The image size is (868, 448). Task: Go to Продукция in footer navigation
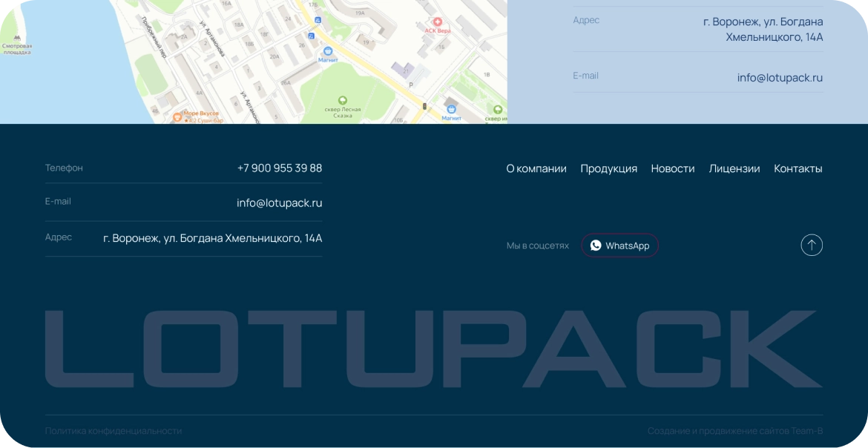(x=609, y=168)
